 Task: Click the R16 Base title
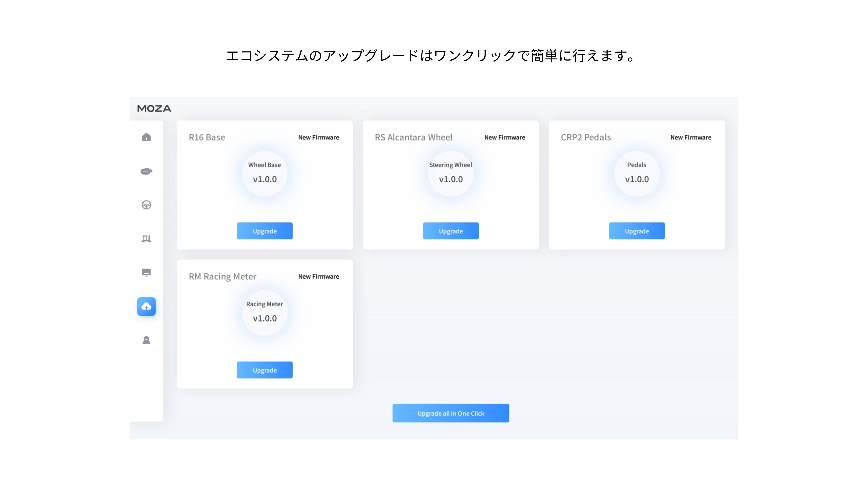[207, 137]
